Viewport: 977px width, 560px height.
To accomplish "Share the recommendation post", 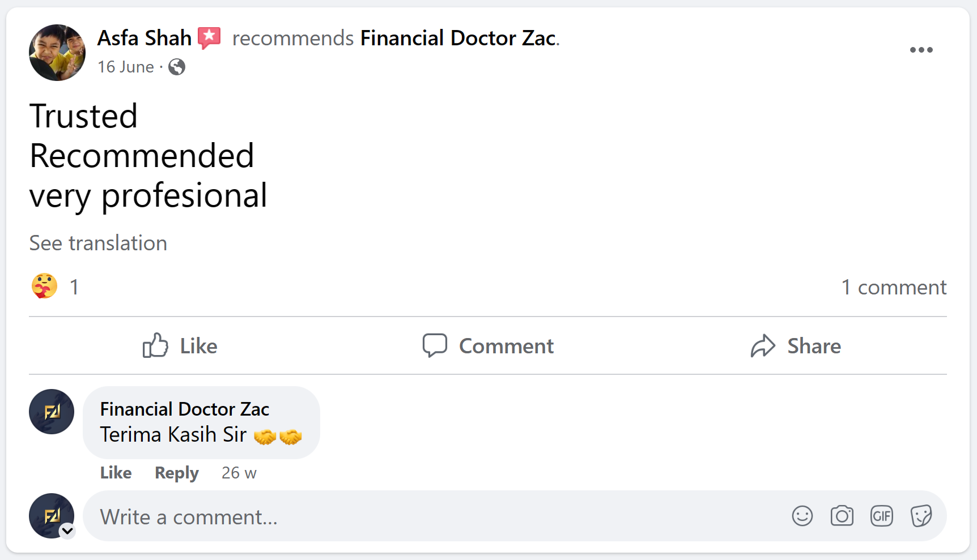I will (x=796, y=345).
